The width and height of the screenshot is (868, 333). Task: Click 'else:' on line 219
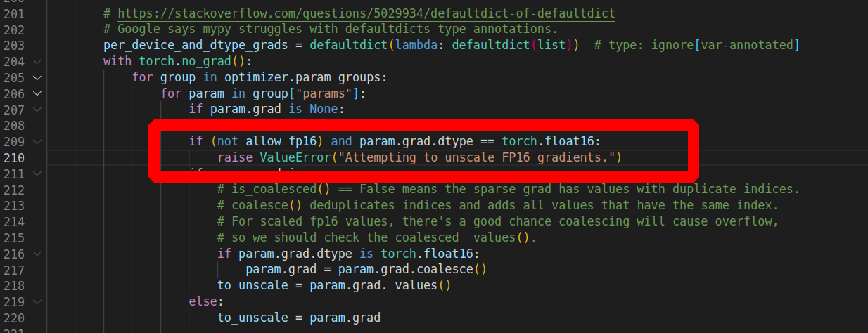click(206, 301)
